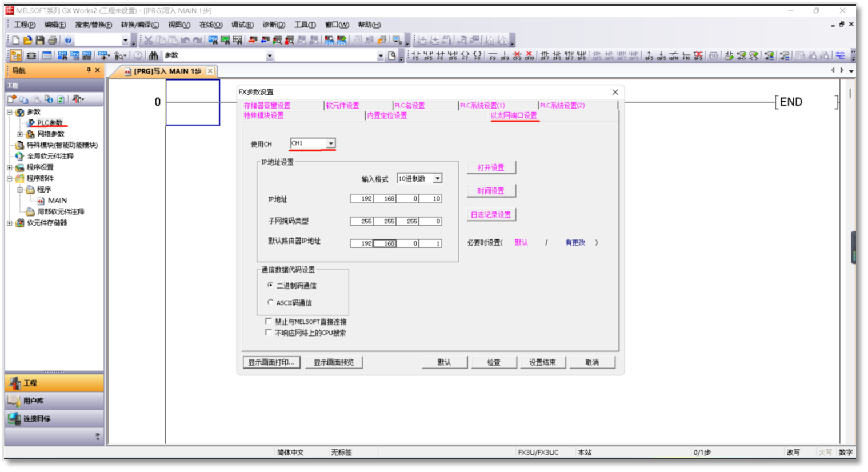
Task: Expand the 程序设置 tree node
Action: click(x=9, y=167)
